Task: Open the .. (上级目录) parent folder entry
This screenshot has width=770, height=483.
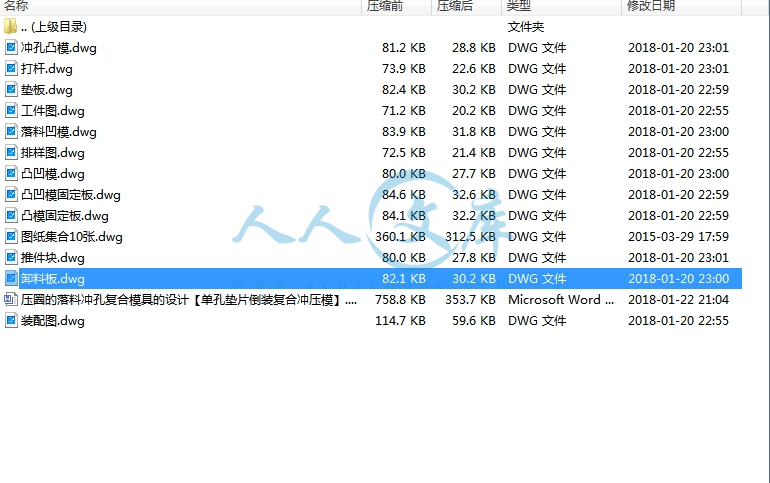Action: click(x=54, y=27)
